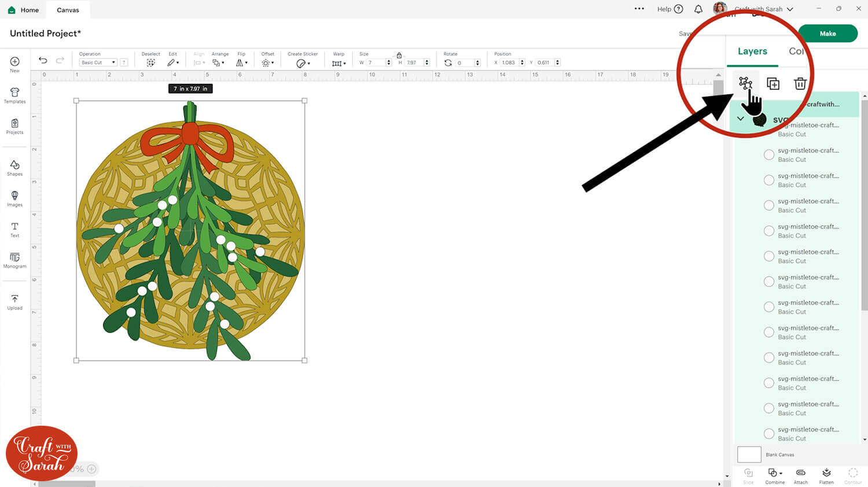Click the Operation color swatch box
This screenshot has width=868, height=487.
click(124, 62)
